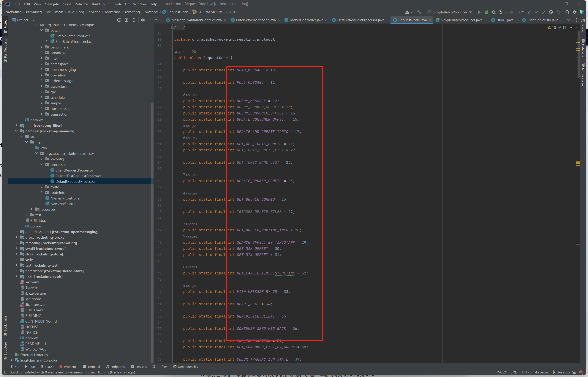Open IDE settings gear in top toolbar
The width and height of the screenshot is (588, 377).
click(575, 12)
